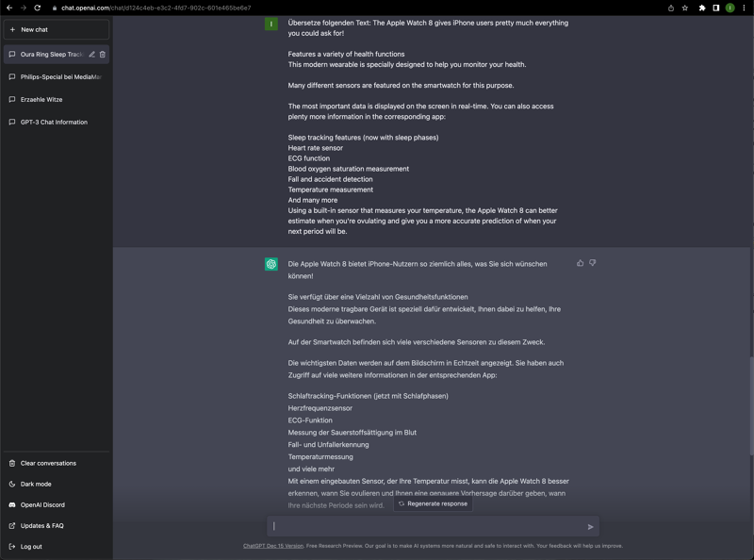The image size is (754, 560).
Task: Click the browser back arrow
Action: [9, 8]
